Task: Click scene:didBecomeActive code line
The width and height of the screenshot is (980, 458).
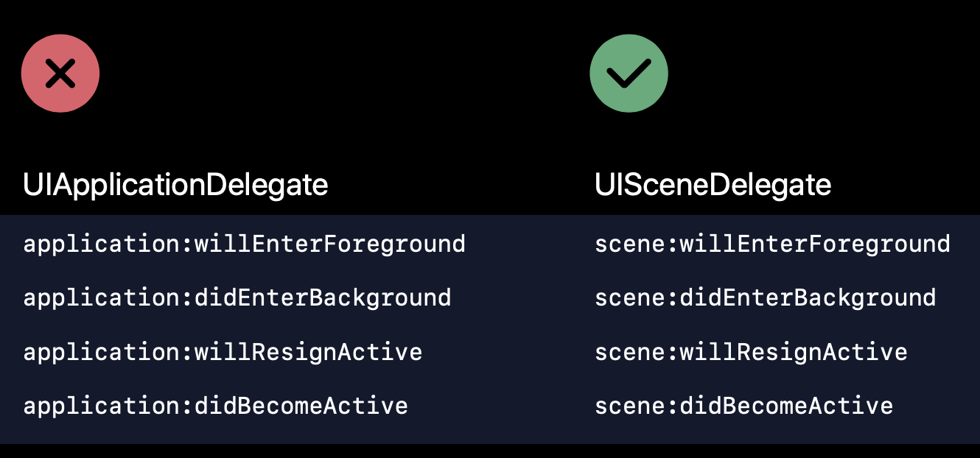Action: tap(743, 406)
